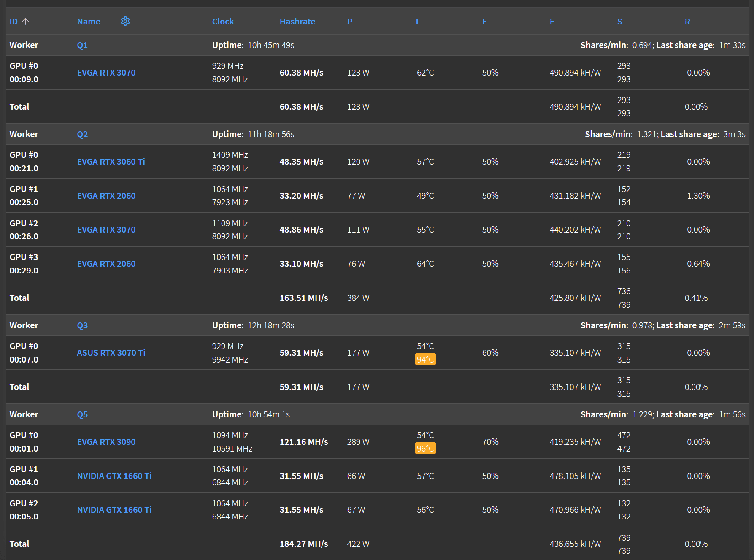This screenshot has width=754, height=560.
Task: Sort by Clock column header
Action: click(x=223, y=22)
